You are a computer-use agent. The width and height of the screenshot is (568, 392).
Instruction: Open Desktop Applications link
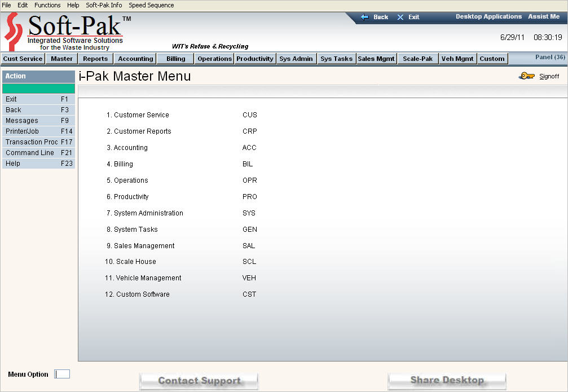click(488, 17)
